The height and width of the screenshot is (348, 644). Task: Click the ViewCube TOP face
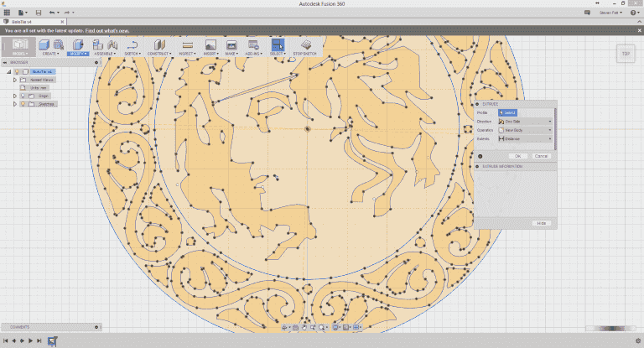[626, 54]
